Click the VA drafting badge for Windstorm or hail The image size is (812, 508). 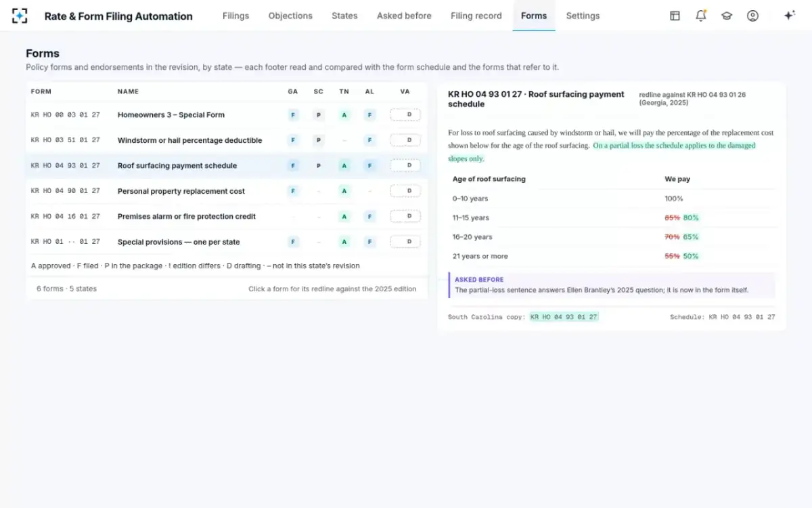(x=405, y=140)
